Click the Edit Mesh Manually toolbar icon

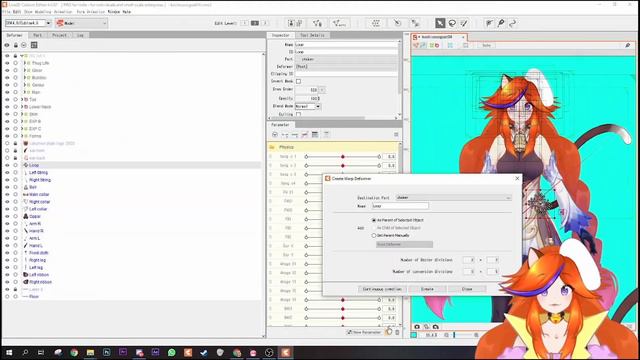coord(317,23)
